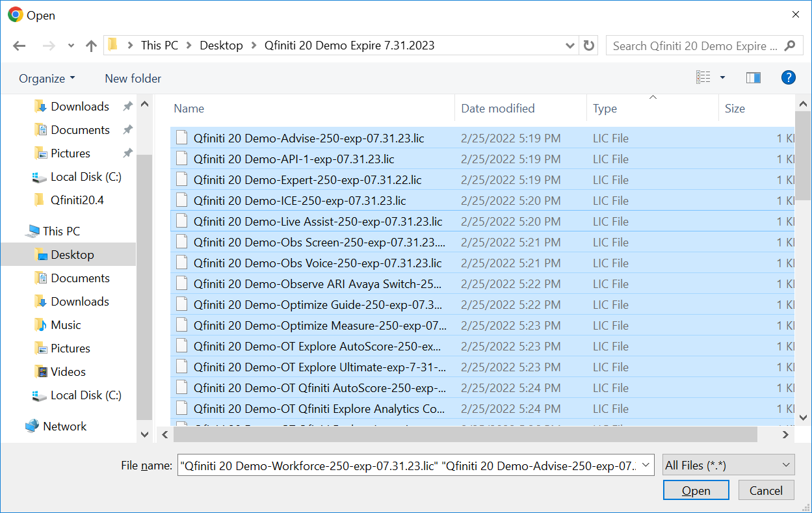Expand the File name combo box
Screen dimensions: 812x513
click(x=646, y=465)
